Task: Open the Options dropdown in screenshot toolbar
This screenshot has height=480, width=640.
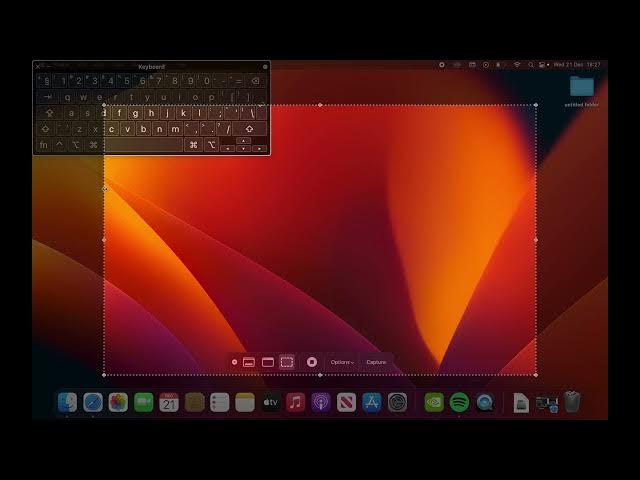Action: coord(342,362)
